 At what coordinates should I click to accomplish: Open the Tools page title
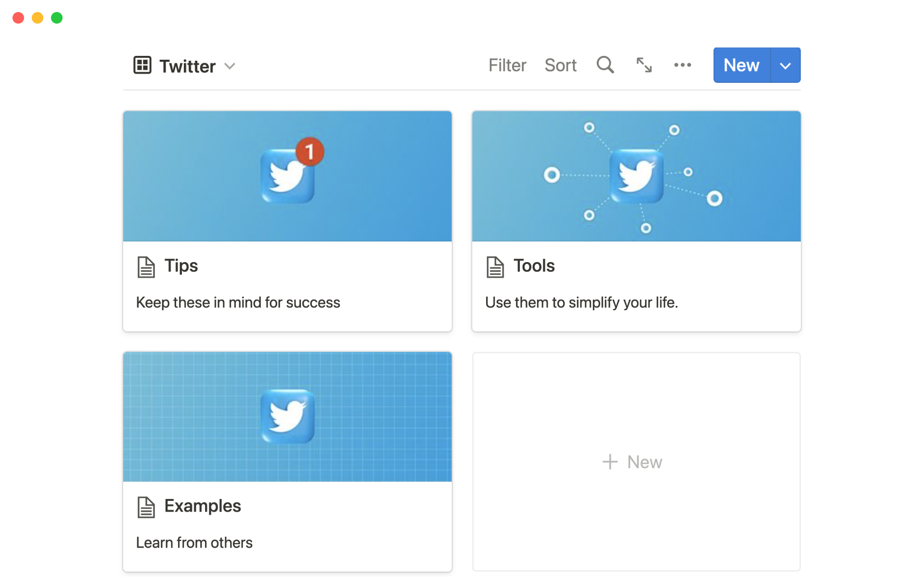[x=534, y=266]
